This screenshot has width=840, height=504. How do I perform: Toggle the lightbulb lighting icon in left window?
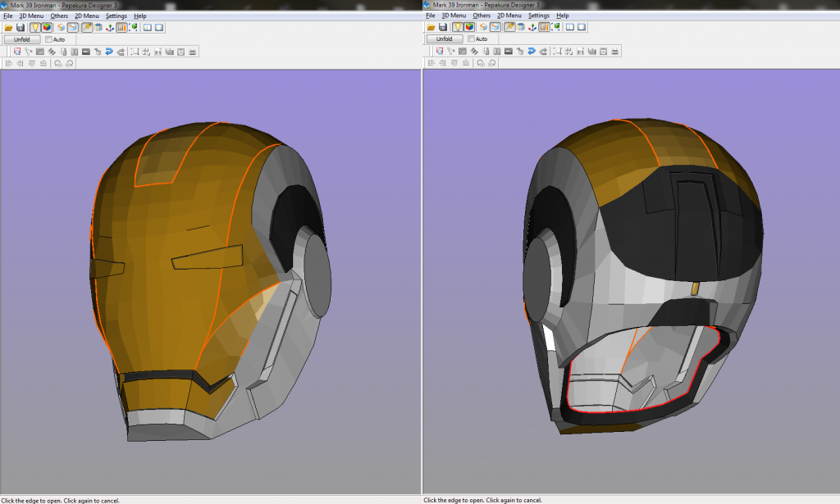point(34,27)
